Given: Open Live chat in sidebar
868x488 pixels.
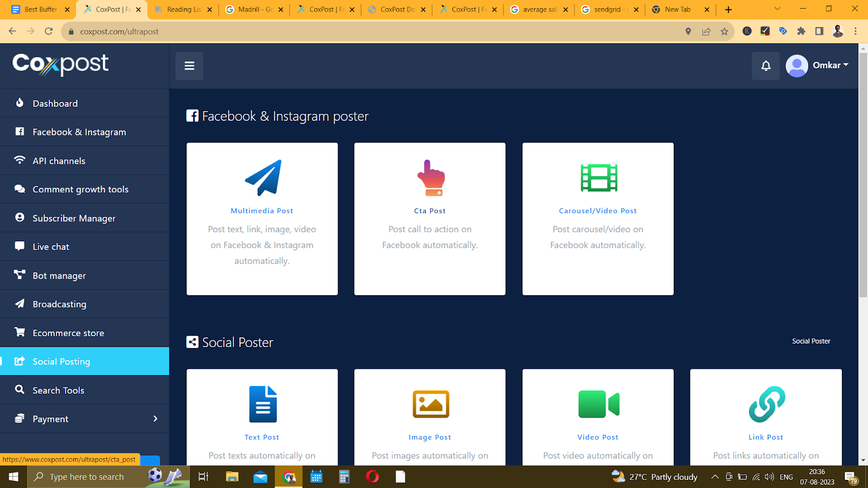Looking at the screenshot, I should click(x=85, y=247).
